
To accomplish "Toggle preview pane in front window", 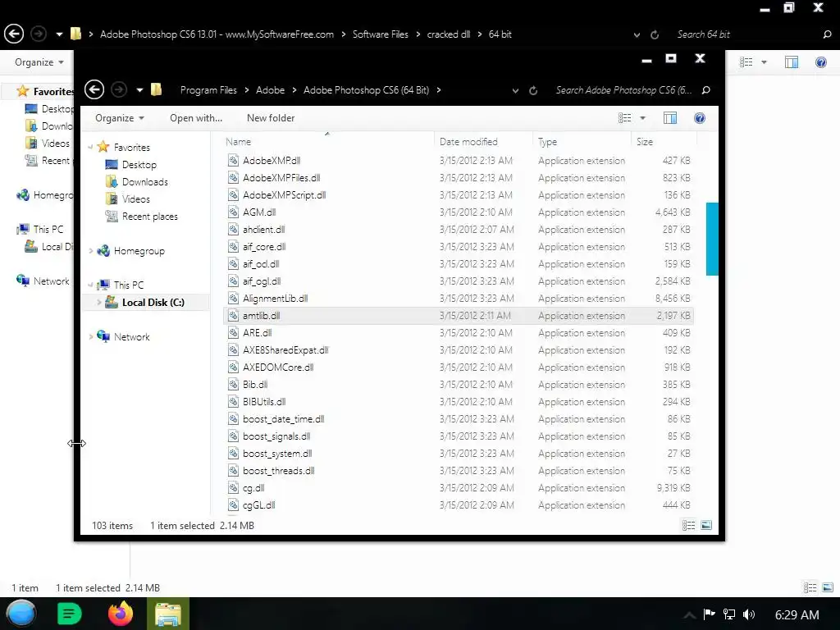I will point(670,118).
